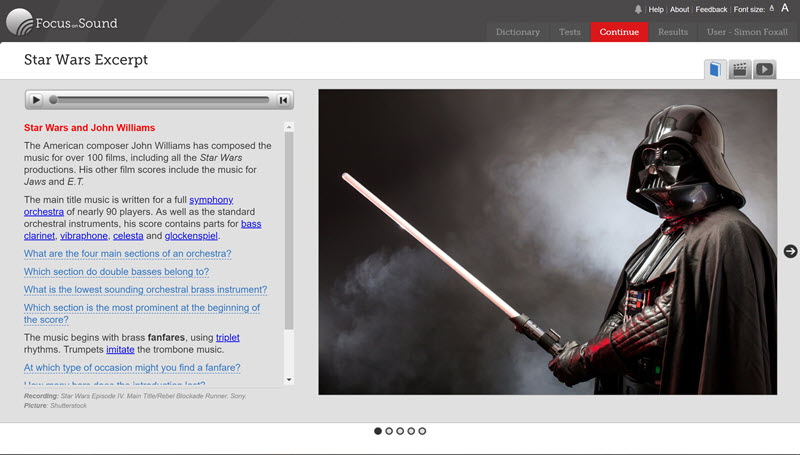The width and height of the screenshot is (800, 455).
Task: Select the larger font size A
Action: tap(785, 8)
